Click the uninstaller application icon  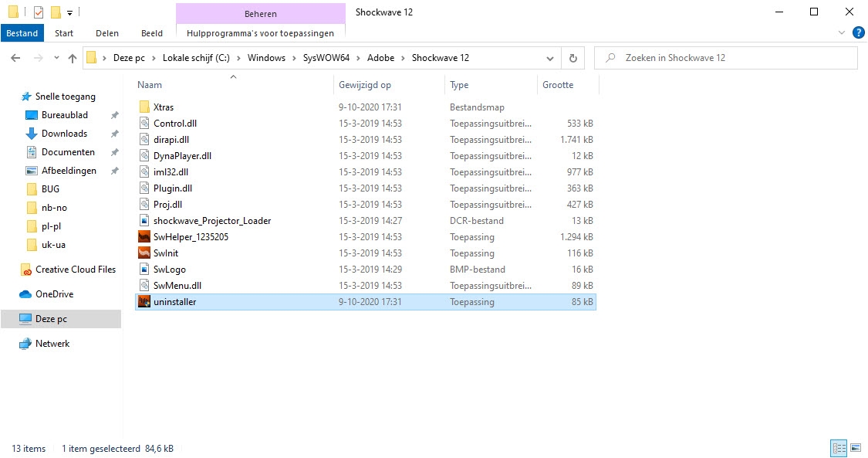point(144,302)
